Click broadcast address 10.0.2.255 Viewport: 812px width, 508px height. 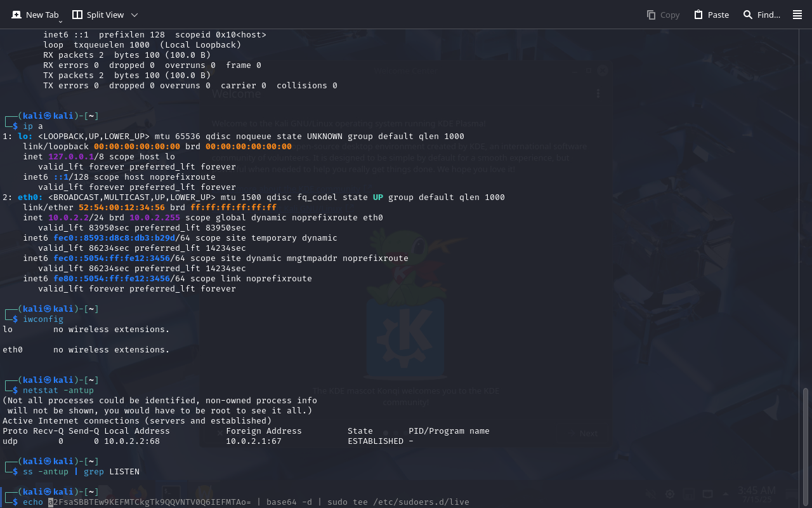[x=155, y=218]
